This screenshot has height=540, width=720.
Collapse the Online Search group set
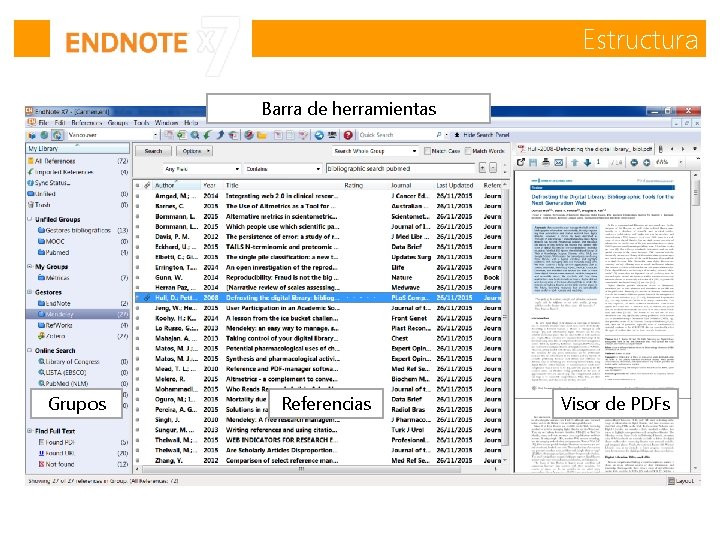[x=30, y=350]
